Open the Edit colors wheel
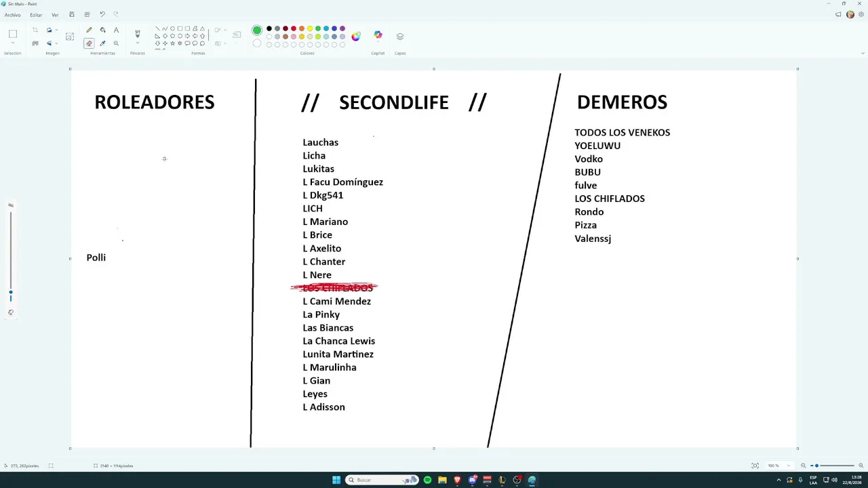Screen dimensions: 868x488 click(355, 37)
